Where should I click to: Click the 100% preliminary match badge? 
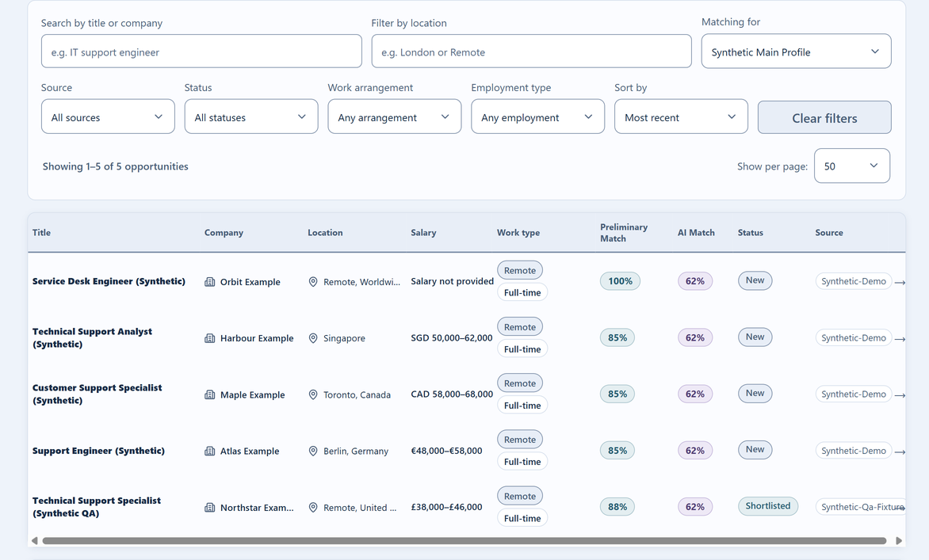coord(621,281)
